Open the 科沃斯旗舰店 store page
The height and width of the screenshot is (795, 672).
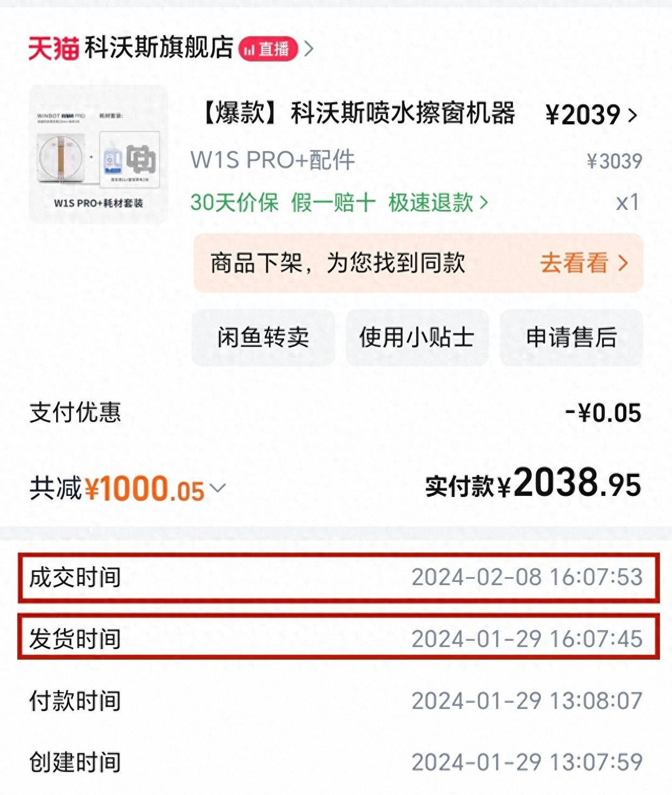(x=159, y=48)
